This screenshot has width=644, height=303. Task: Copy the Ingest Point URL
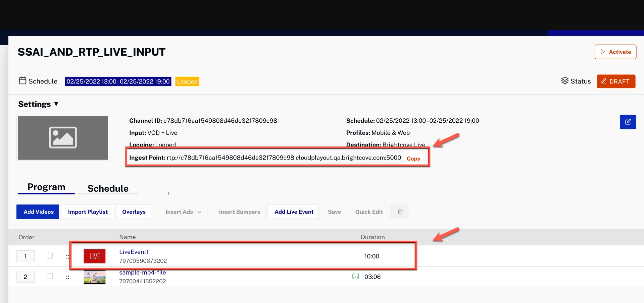pyautogui.click(x=413, y=159)
